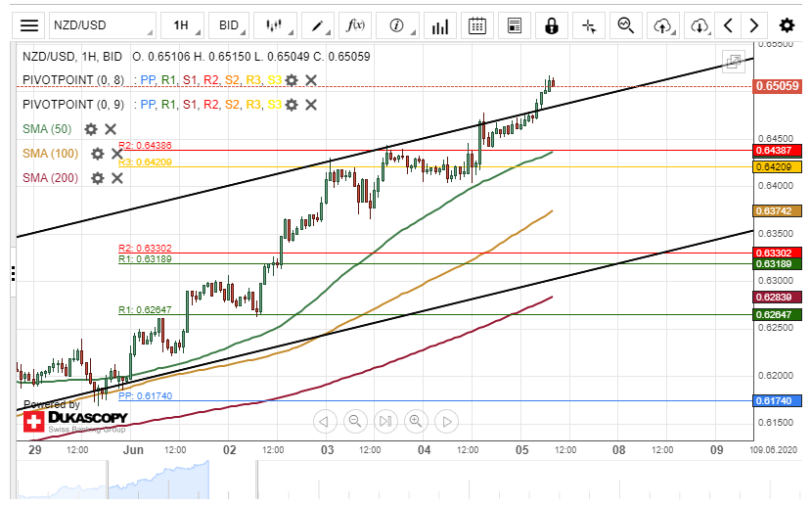The width and height of the screenshot is (812, 507).
Task: Open SMA (100) settings gear
Action: pos(98,154)
